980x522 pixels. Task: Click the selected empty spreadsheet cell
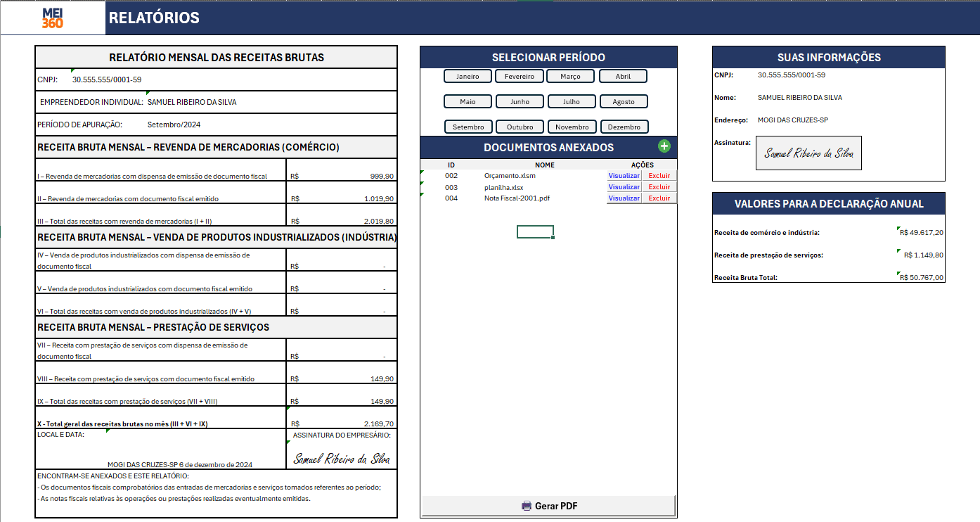[x=535, y=232]
